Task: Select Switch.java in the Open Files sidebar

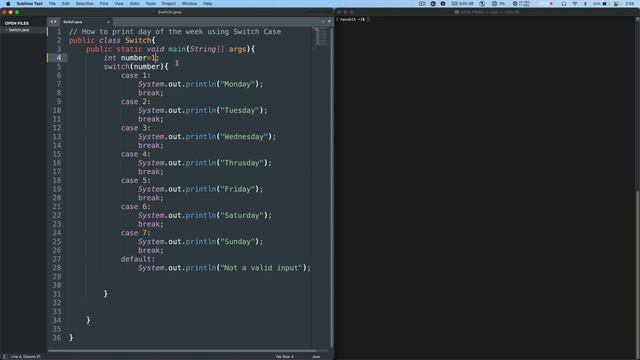Action: (x=19, y=30)
